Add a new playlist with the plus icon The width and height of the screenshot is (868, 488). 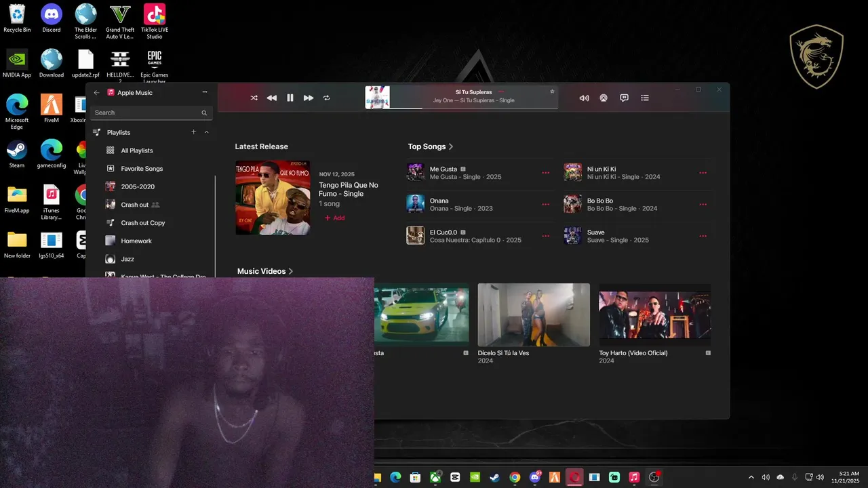pyautogui.click(x=194, y=132)
